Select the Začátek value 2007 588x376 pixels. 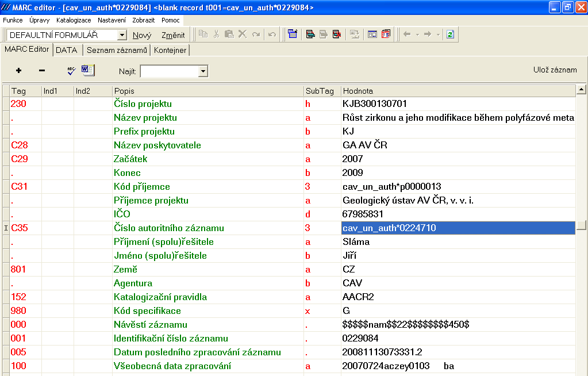pyautogui.click(x=458, y=159)
